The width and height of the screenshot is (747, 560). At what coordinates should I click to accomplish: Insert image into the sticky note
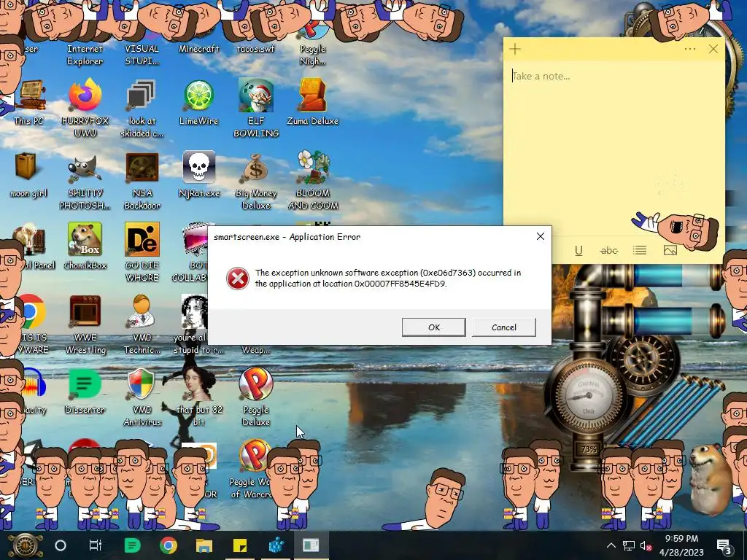[670, 251]
